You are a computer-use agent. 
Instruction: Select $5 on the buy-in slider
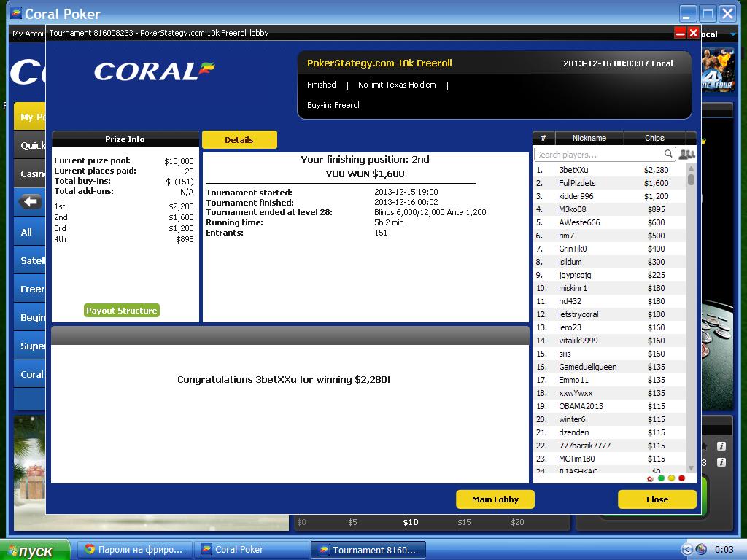352,522
